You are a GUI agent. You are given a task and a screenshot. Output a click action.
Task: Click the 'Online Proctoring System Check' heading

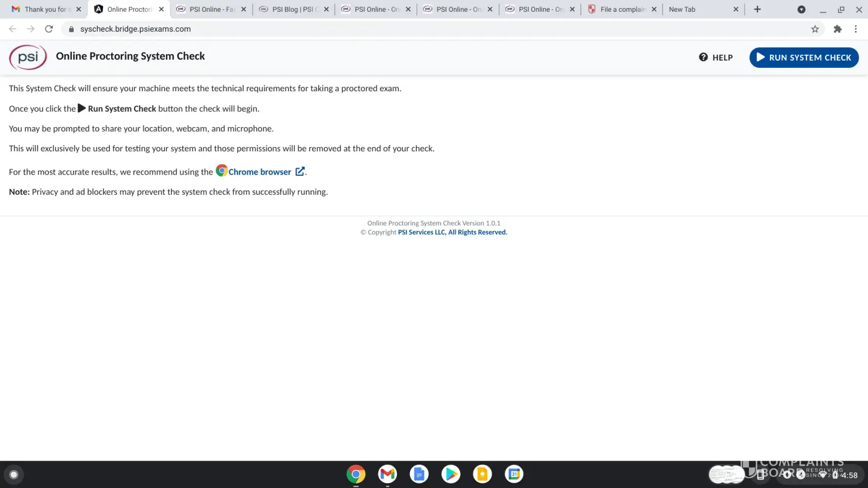(x=130, y=56)
